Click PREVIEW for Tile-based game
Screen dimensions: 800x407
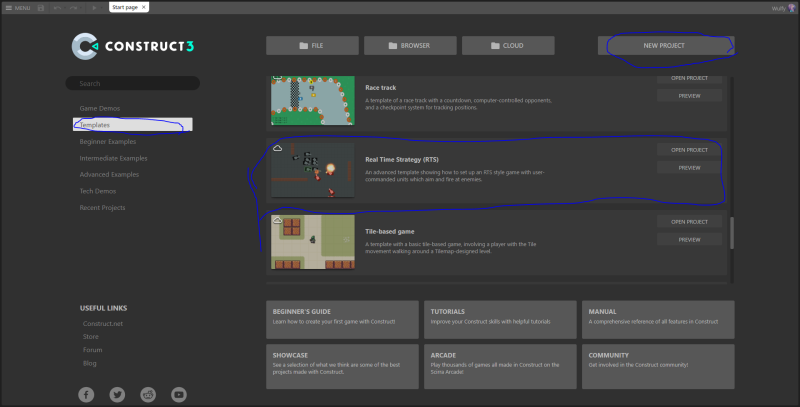(x=689, y=240)
